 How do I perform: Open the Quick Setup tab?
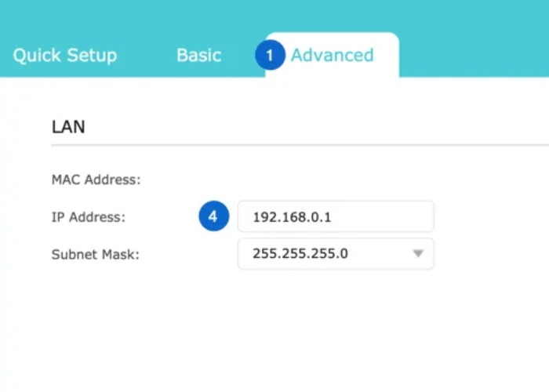[x=64, y=56]
